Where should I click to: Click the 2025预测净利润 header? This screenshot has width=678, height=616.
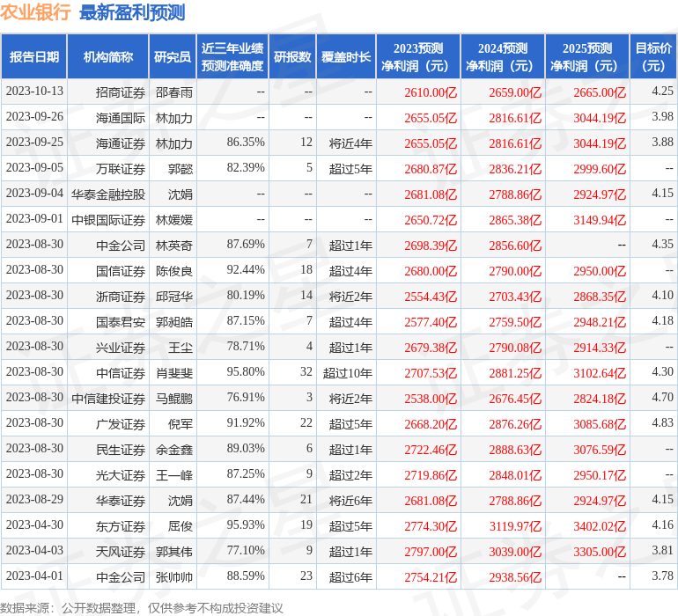(x=587, y=56)
